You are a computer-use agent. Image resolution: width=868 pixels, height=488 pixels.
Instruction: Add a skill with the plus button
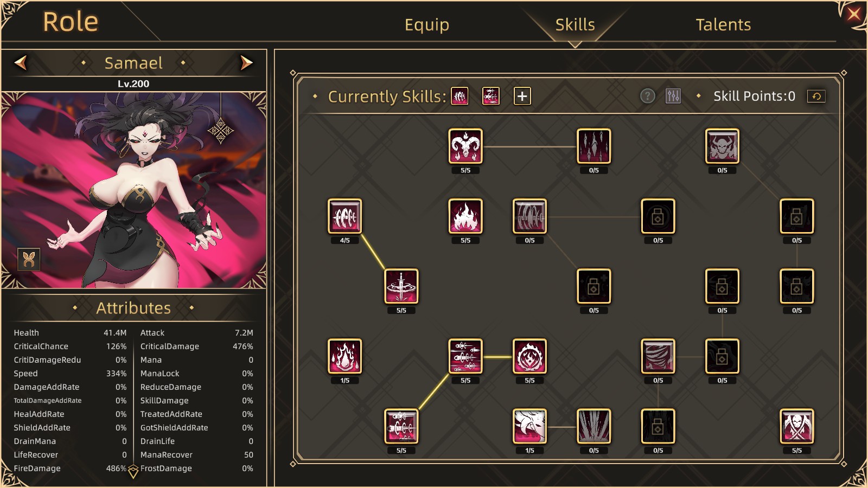point(522,96)
